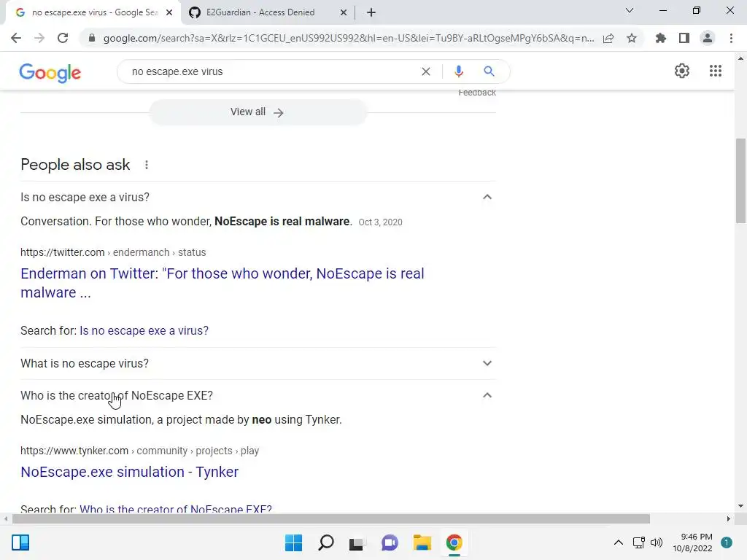Start voice search with the microphone
This screenshot has width=747, height=560.
[x=458, y=71]
